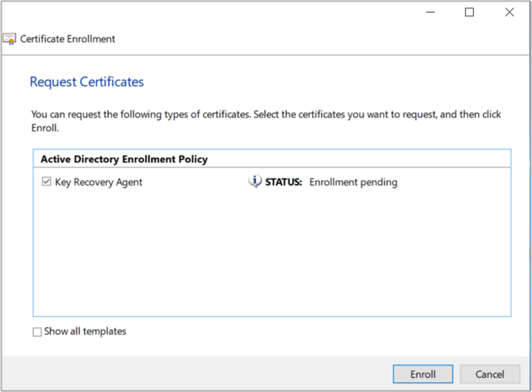Image resolution: width=532 pixels, height=392 pixels.
Task: Click empty space in the certificate template list
Action: 272,257
